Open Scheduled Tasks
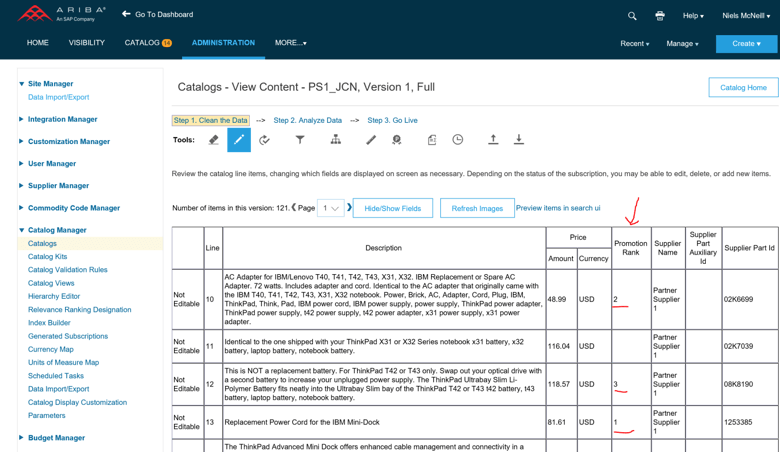This screenshot has width=780, height=452. pos(56,375)
